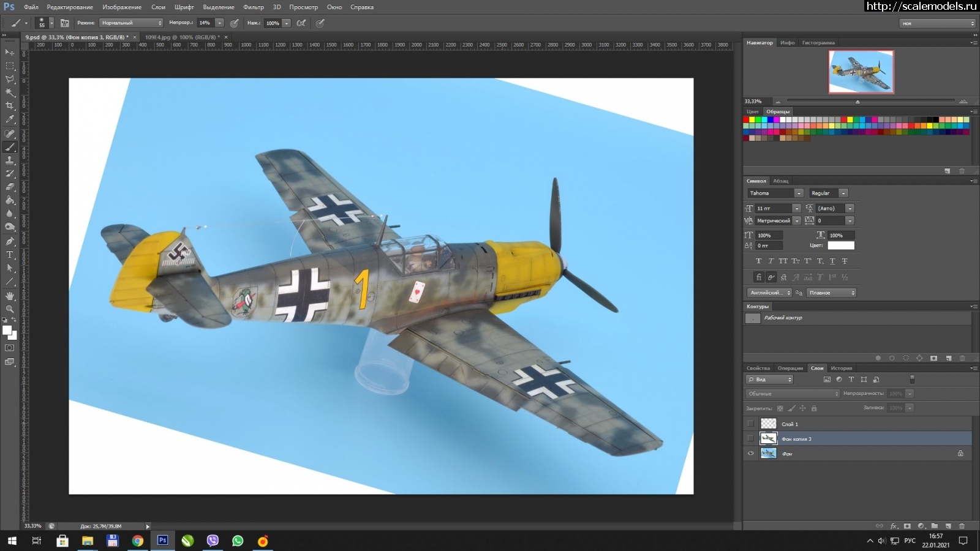Open the brush preset picker arrow
The height and width of the screenshot is (551, 980).
[51, 23]
